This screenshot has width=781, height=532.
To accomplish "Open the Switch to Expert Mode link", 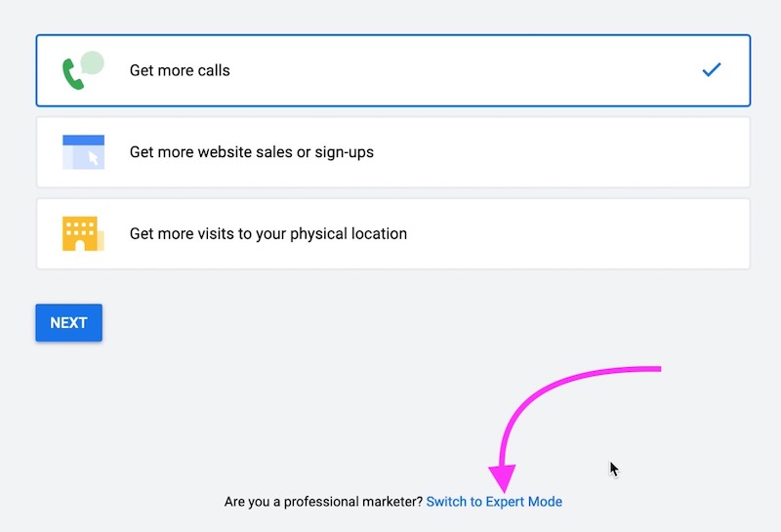I will 494,502.
